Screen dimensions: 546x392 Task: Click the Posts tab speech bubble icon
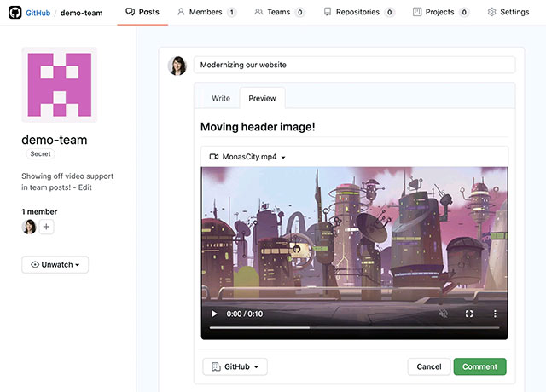pyautogui.click(x=131, y=12)
